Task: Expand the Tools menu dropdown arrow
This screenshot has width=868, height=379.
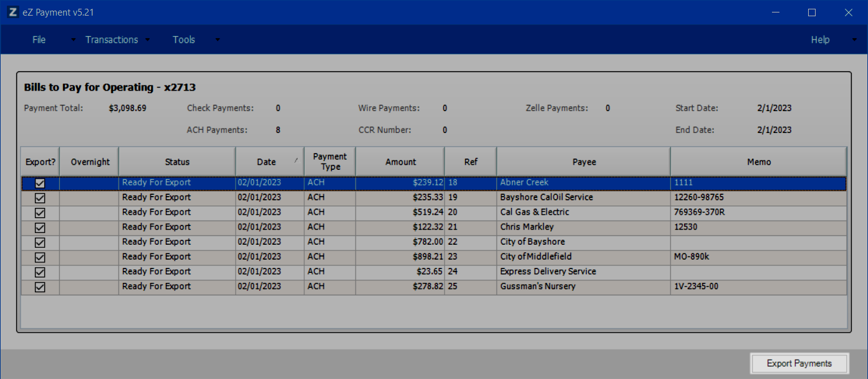Action: pos(217,40)
